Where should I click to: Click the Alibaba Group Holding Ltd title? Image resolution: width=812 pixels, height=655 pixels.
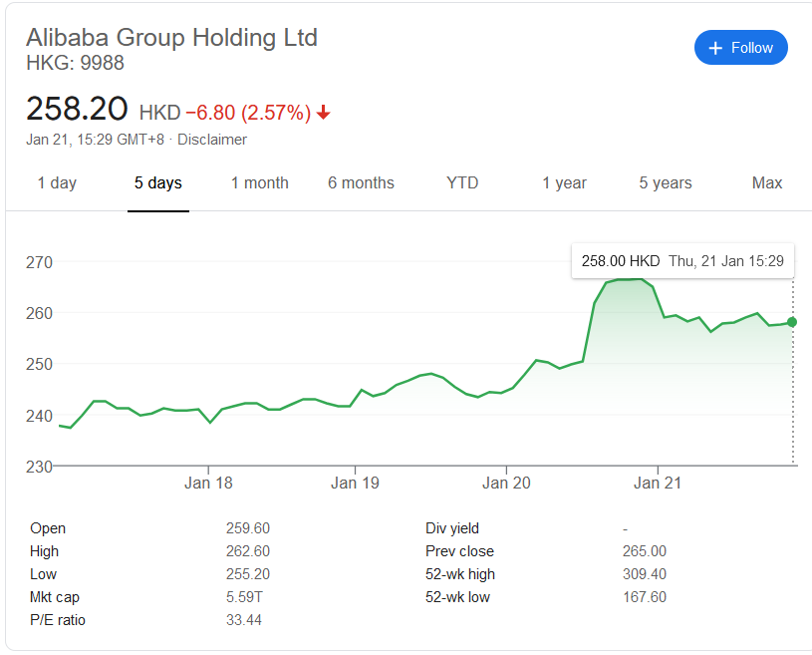[171, 37]
